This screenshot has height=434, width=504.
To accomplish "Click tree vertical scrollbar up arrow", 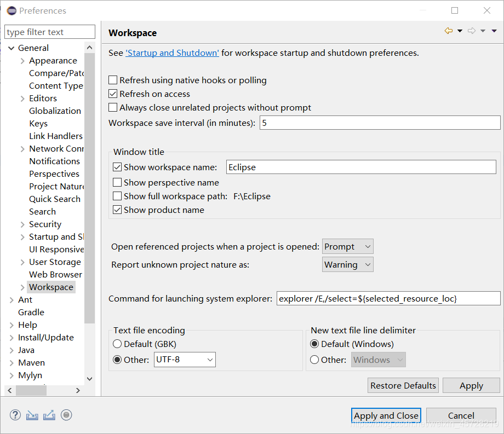I will point(90,48).
